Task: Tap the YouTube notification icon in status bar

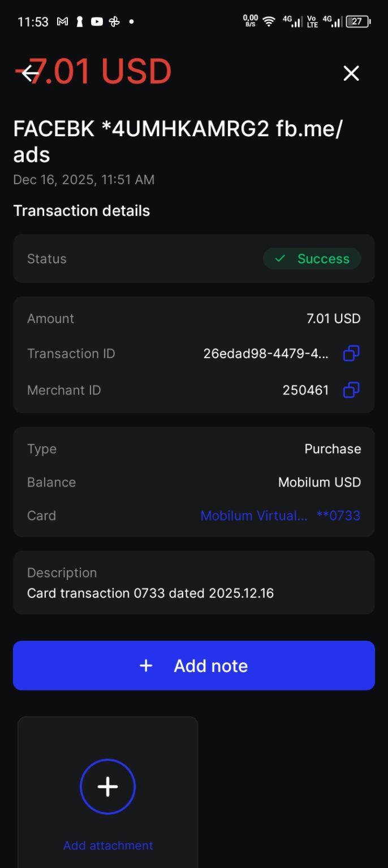Action: [97, 21]
